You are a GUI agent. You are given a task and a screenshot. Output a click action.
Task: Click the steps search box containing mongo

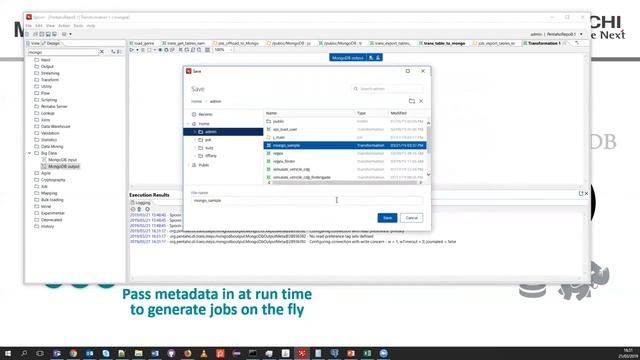63,52
